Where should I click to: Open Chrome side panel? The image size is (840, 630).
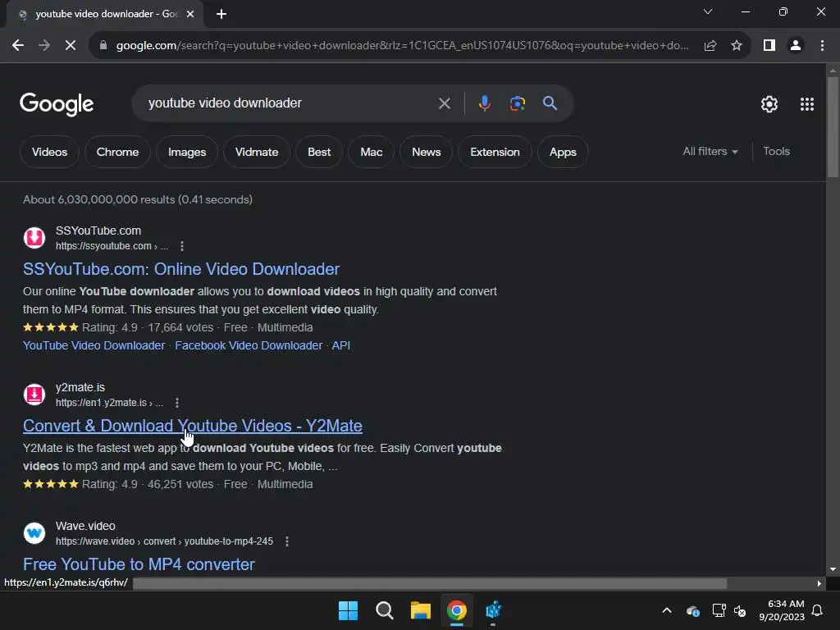769,46
